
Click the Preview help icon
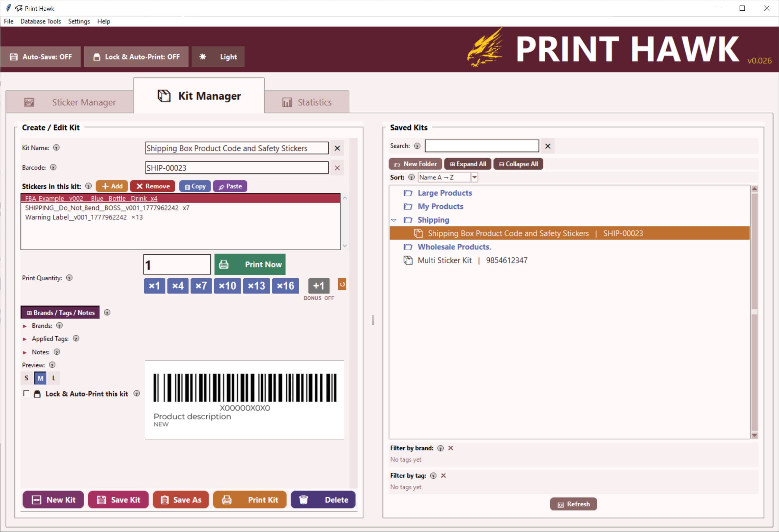[x=52, y=365]
